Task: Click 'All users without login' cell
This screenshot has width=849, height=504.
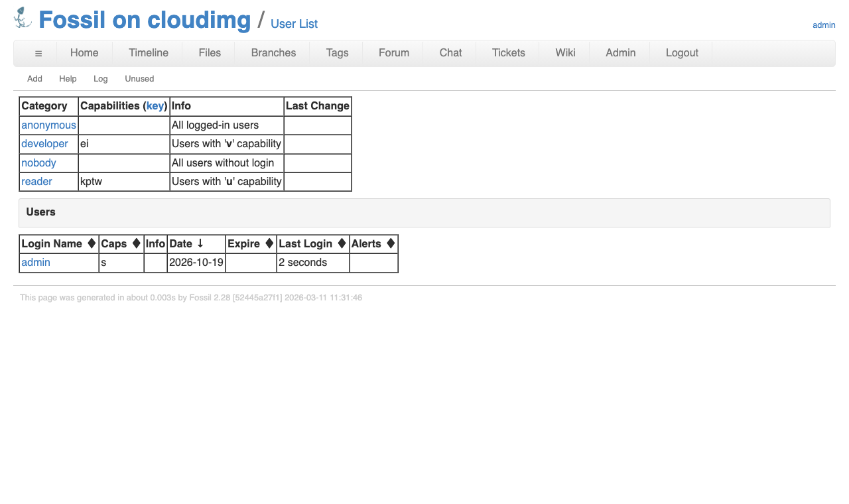Action: click(227, 163)
